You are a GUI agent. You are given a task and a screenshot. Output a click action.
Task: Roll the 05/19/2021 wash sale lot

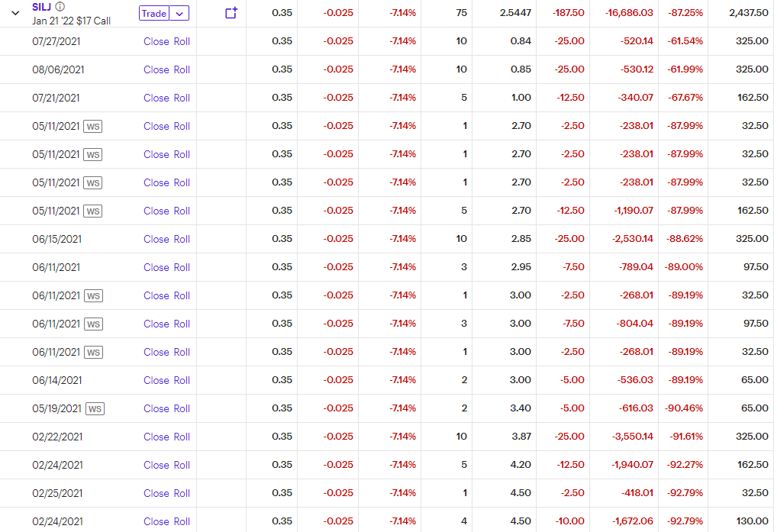coord(182,408)
